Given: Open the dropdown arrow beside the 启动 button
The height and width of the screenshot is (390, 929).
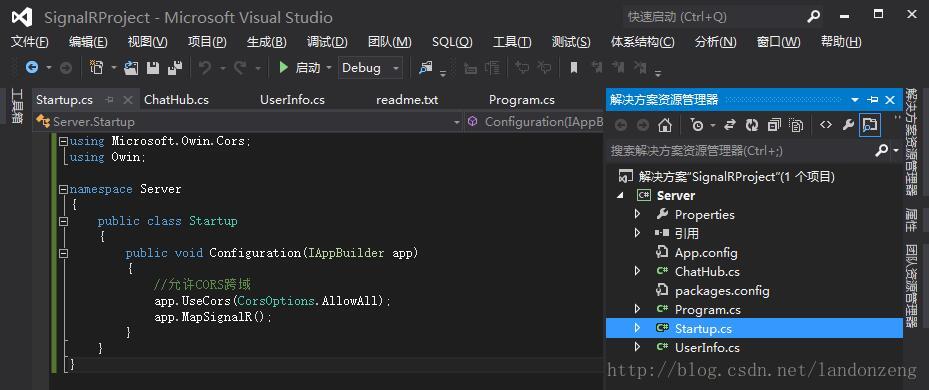Looking at the screenshot, I should point(329,68).
